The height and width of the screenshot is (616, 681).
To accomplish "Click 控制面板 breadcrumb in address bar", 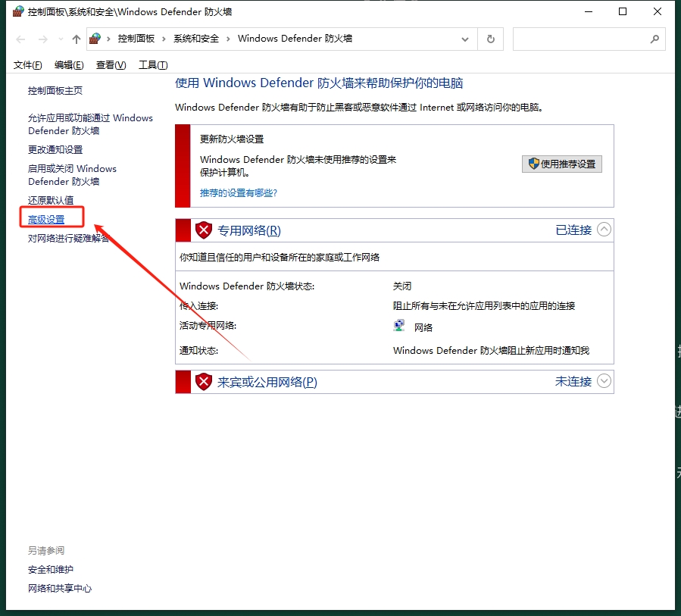I will coord(136,39).
